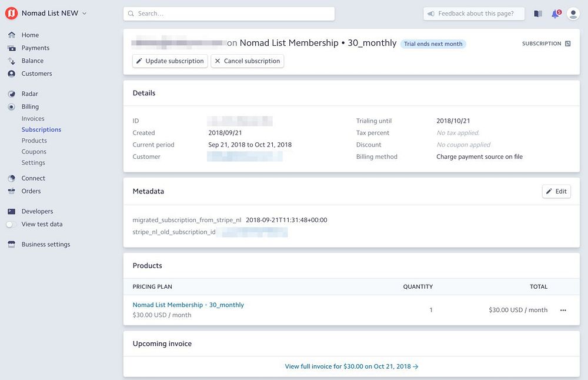Click the subscription object icon at top right
588x380 pixels.
pyautogui.click(x=568, y=44)
